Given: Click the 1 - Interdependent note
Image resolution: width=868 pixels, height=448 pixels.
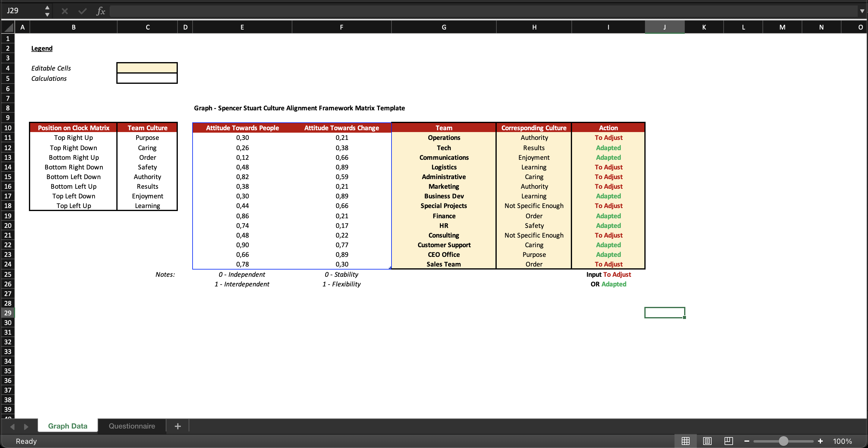Looking at the screenshot, I should coord(242,284).
